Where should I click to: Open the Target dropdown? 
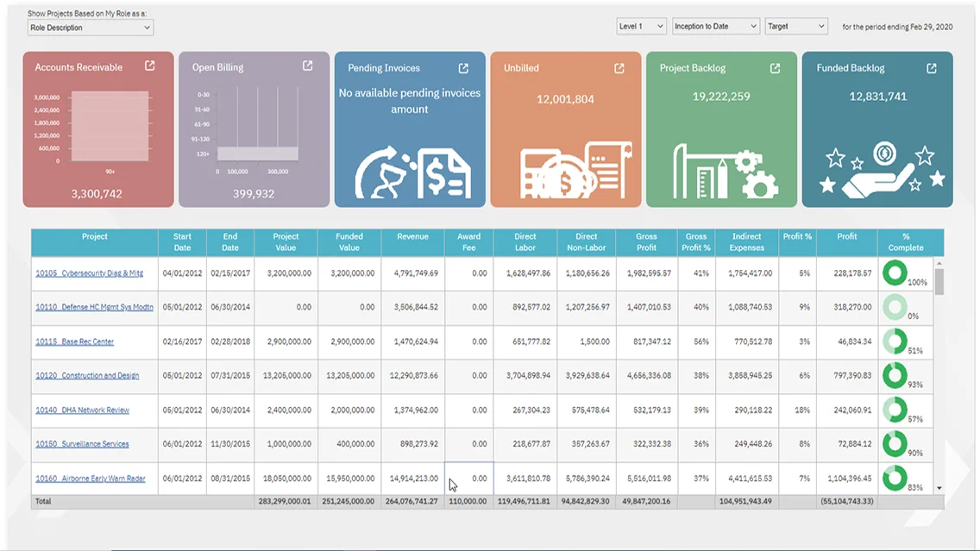click(x=795, y=26)
